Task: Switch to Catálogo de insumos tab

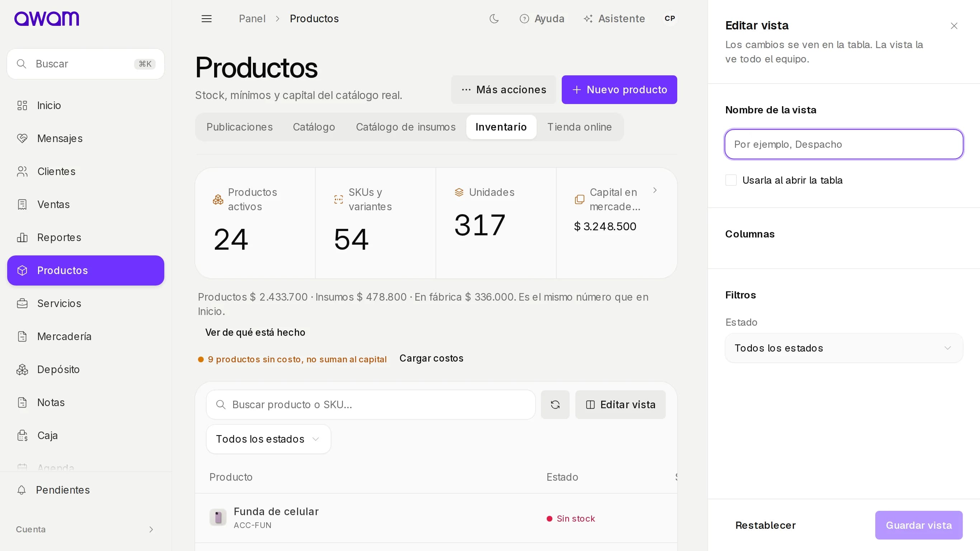Action: tap(406, 127)
